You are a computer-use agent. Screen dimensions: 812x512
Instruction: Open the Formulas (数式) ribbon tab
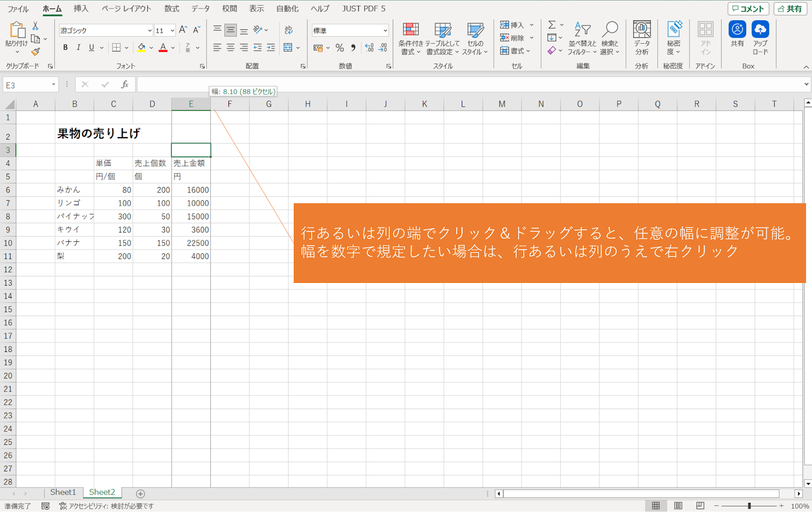tap(172, 9)
